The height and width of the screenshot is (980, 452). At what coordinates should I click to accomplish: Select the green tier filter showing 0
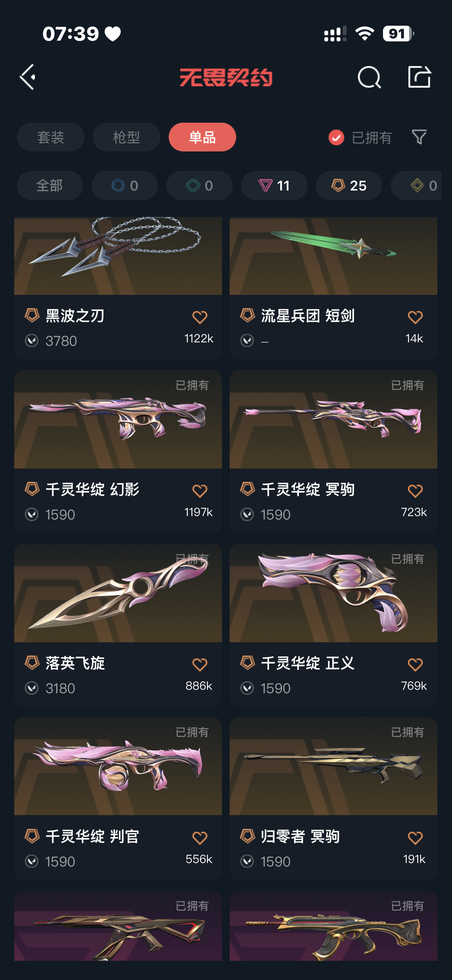(x=199, y=186)
